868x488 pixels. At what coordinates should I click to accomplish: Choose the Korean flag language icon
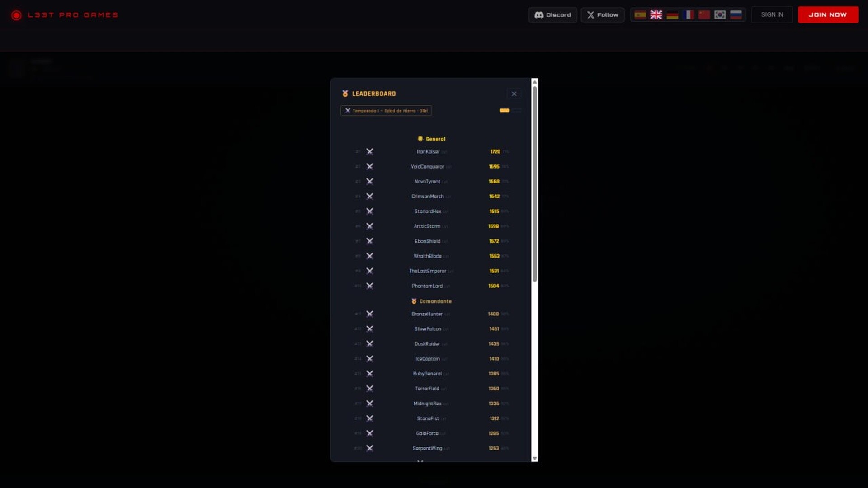[x=720, y=15]
